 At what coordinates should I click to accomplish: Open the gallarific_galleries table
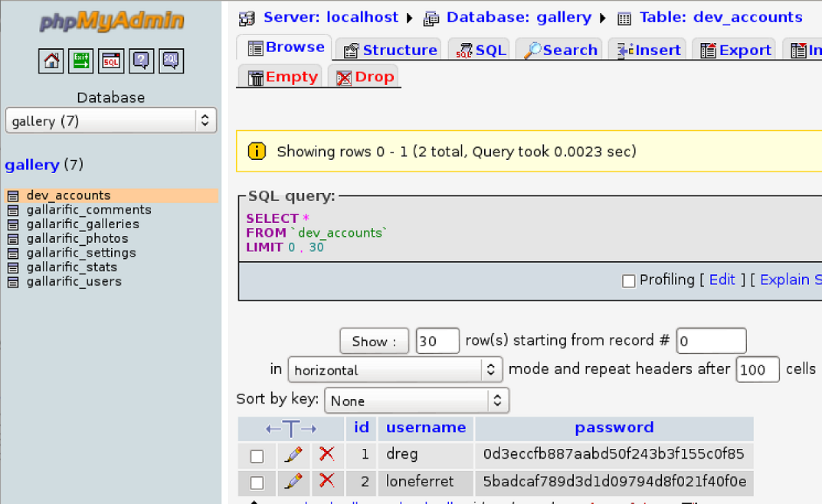coord(83,224)
